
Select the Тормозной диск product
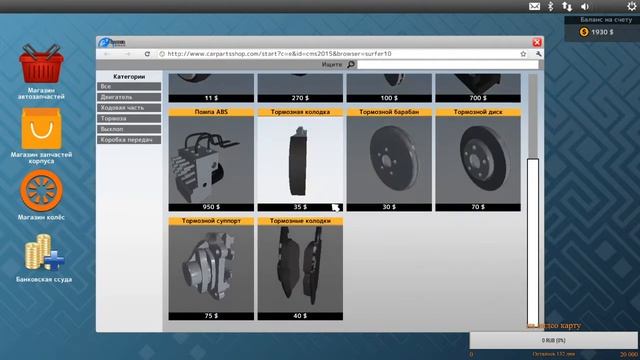coord(478,160)
